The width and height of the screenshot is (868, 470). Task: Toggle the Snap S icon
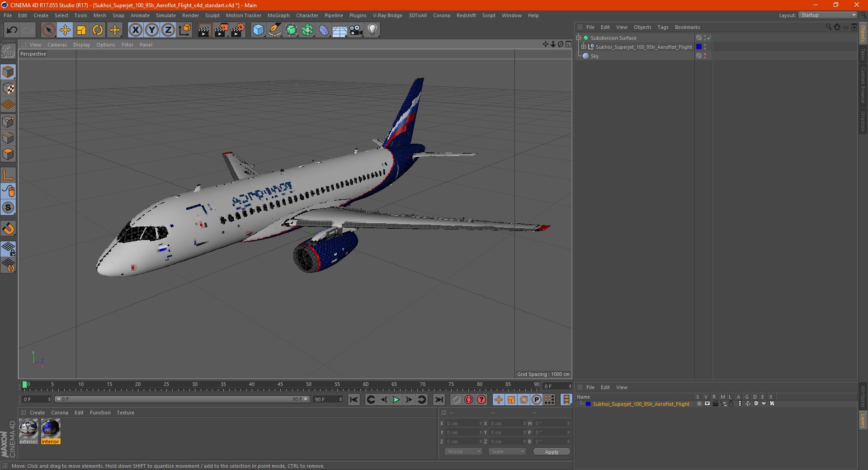click(9, 207)
